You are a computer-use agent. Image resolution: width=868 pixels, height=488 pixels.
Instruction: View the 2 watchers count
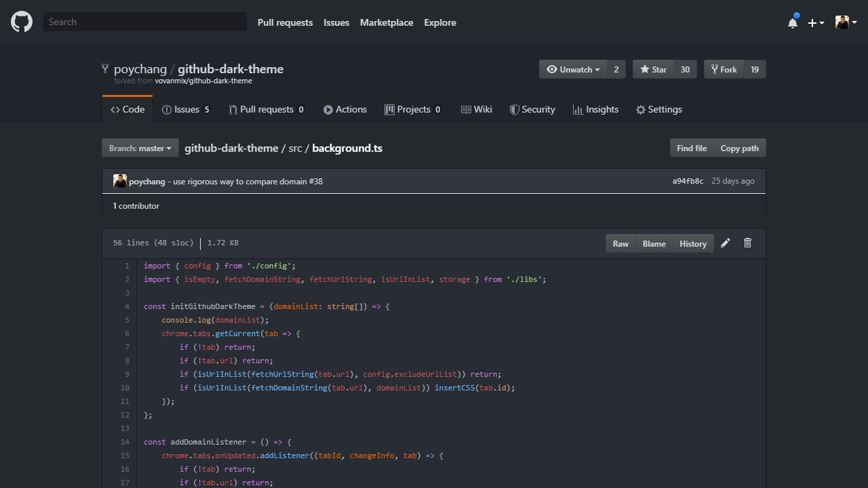click(616, 70)
